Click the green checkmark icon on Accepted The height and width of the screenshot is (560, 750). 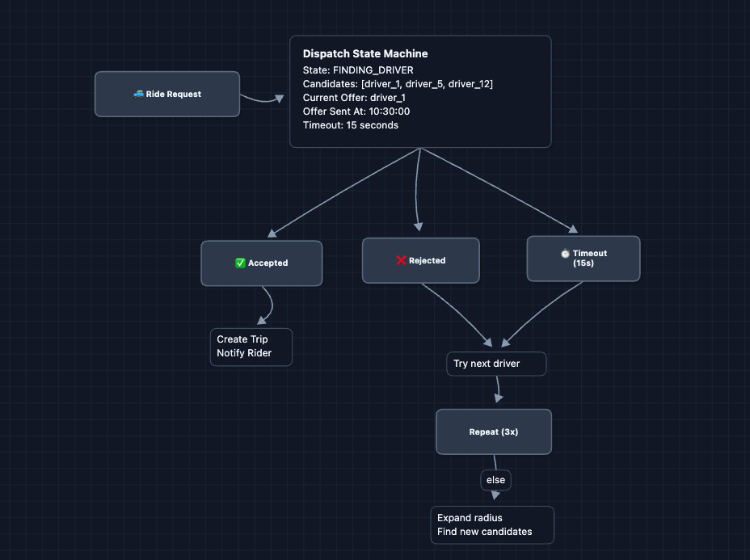pyautogui.click(x=240, y=263)
